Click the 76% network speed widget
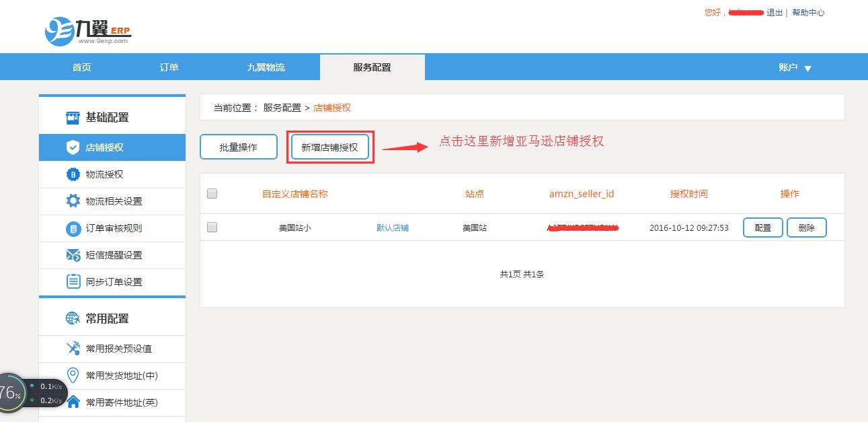Image resolution: width=868 pixels, height=422 pixels. 12,393
